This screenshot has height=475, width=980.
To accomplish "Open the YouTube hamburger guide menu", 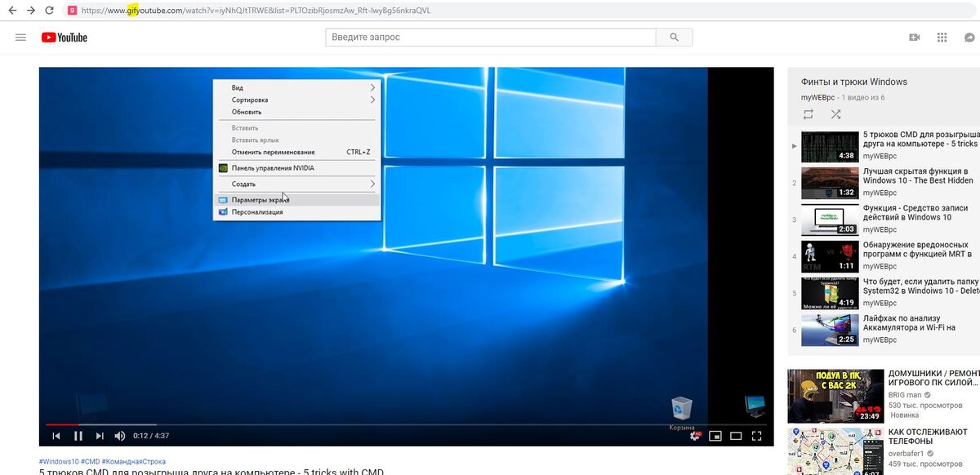I will pos(21,38).
